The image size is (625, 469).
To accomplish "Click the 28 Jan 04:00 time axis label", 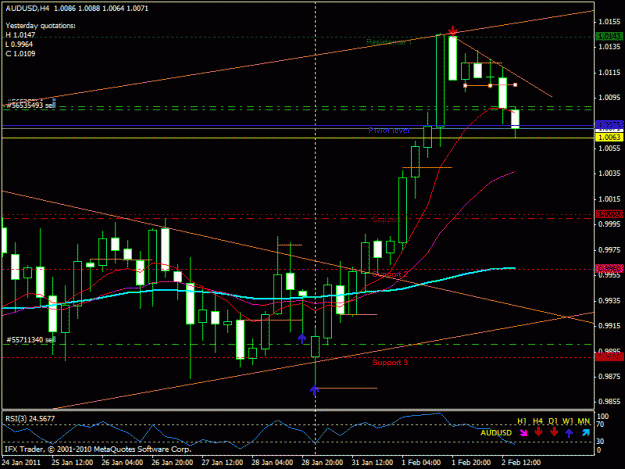I will [x=272, y=463].
